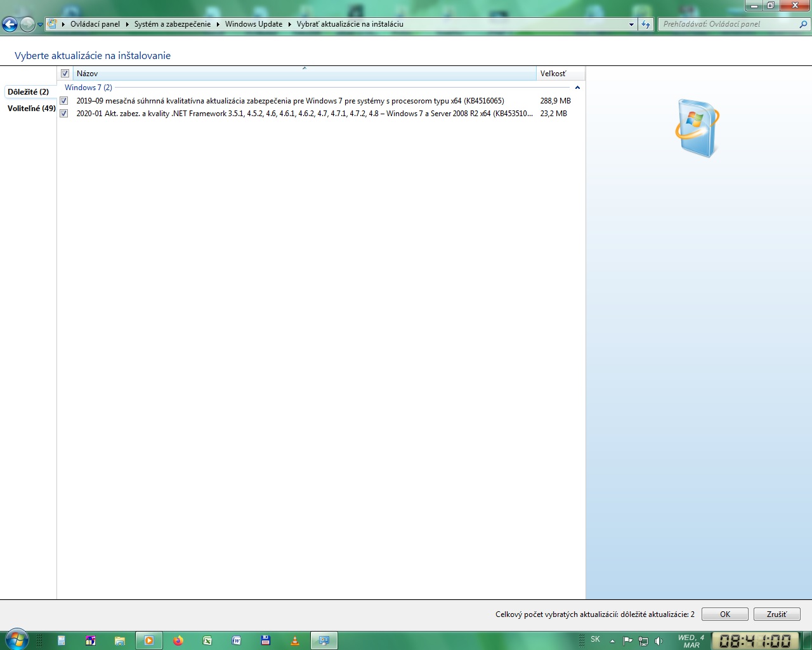The height and width of the screenshot is (650, 812).
Task: Click the SK language indicator
Action: click(x=595, y=639)
